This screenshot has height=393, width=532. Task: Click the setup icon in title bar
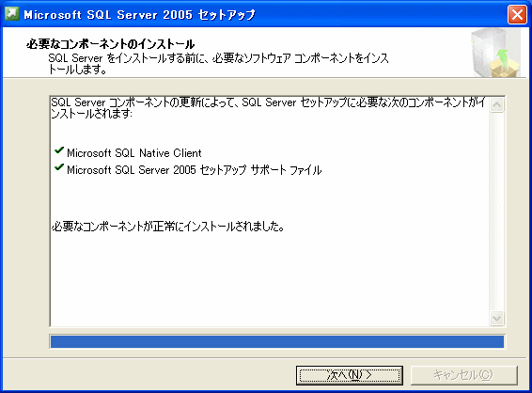coord(12,14)
